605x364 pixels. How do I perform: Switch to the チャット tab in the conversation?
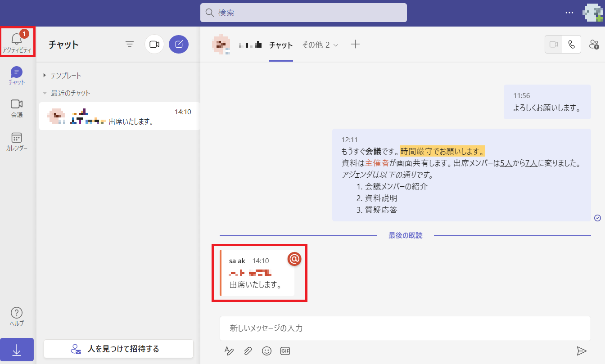tap(281, 45)
